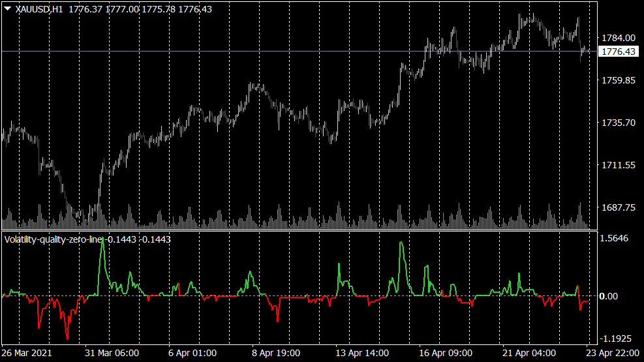
Task: Click the 1687.75 price scale label
Action: 618,207
